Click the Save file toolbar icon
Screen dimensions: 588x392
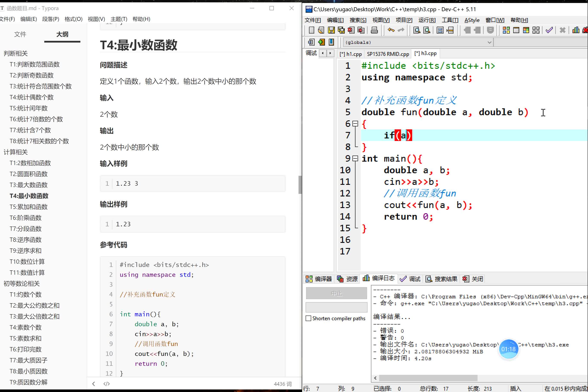[x=331, y=30]
